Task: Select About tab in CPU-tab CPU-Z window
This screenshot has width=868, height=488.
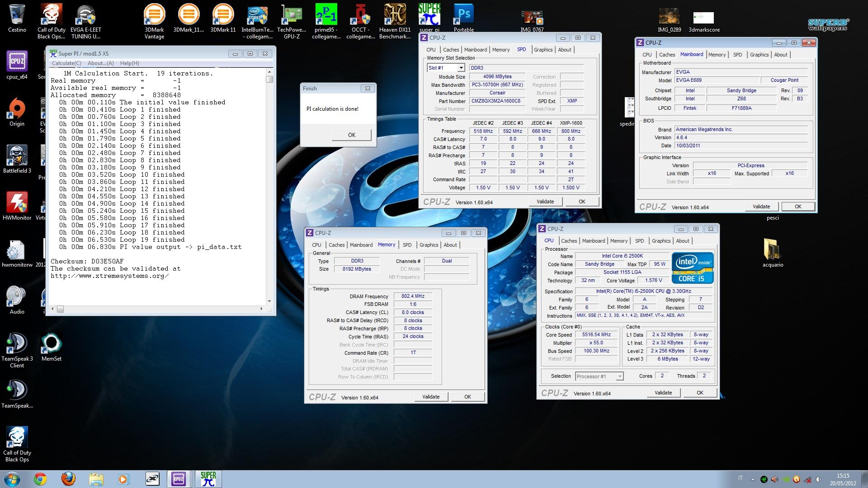Action: [683, 241]
